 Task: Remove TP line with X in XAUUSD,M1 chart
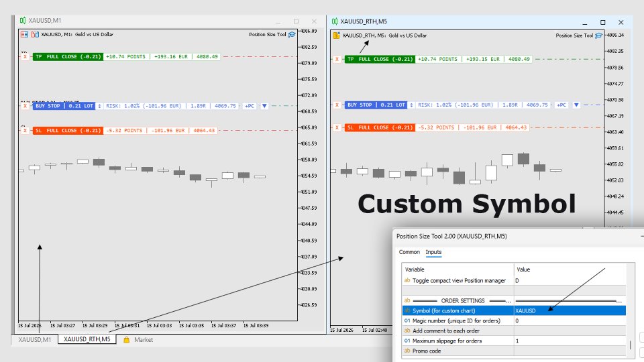(25, 56)
